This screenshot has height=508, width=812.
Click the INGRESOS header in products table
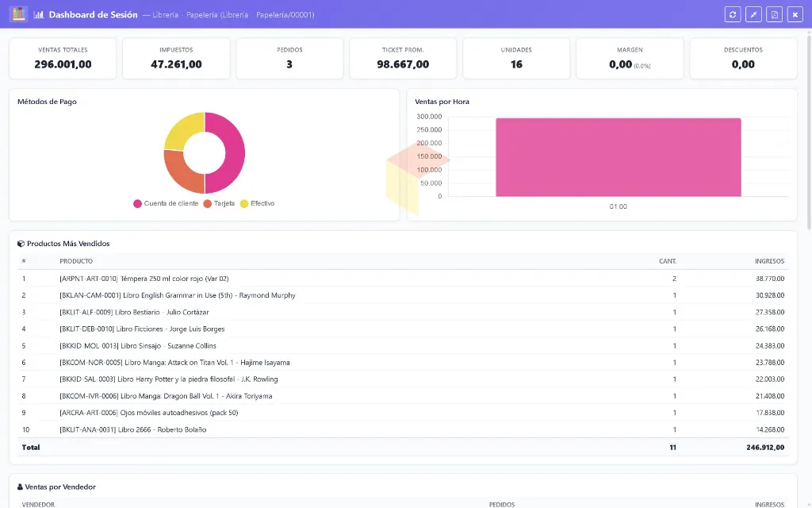[x=769, y=261]
